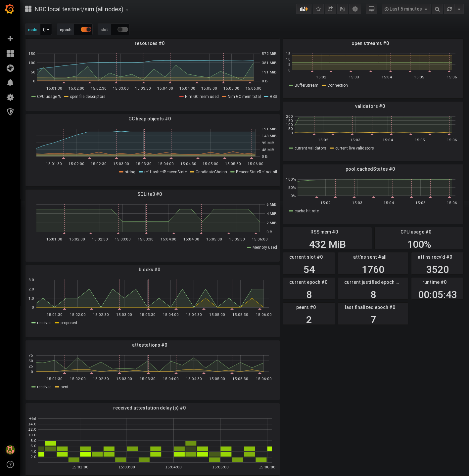This screenshot has height=476, width=469.
Task: Open Alerting from the sidebar bell
Action: coord(10,83)
